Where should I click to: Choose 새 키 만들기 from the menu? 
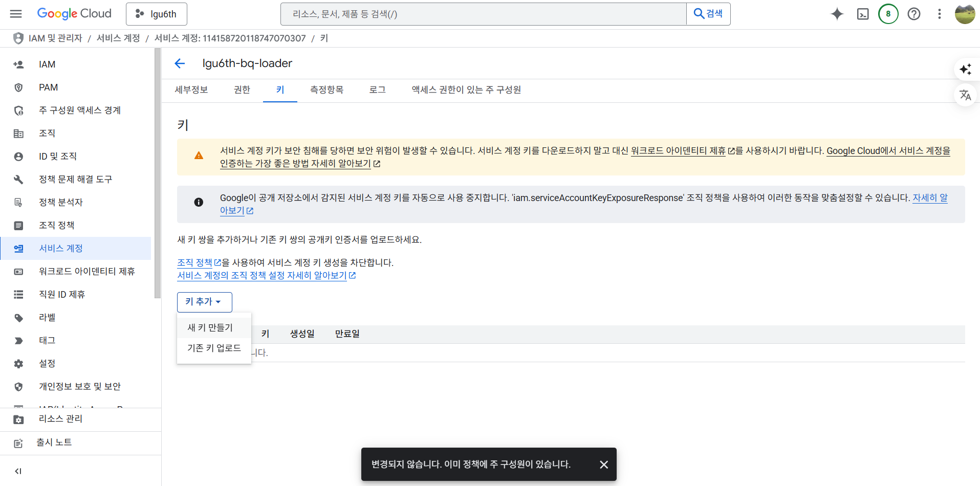[x=214, y=328]
